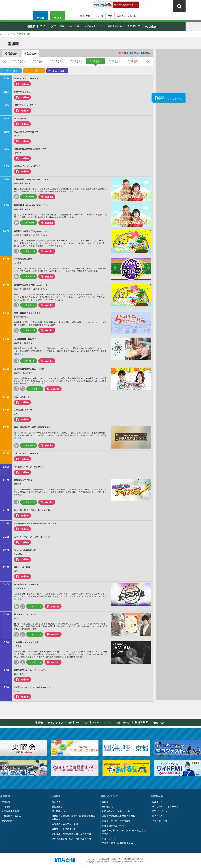Click message button for 12:00 show
This screenshot has height=868, width=201.
(x=29, y=276)
